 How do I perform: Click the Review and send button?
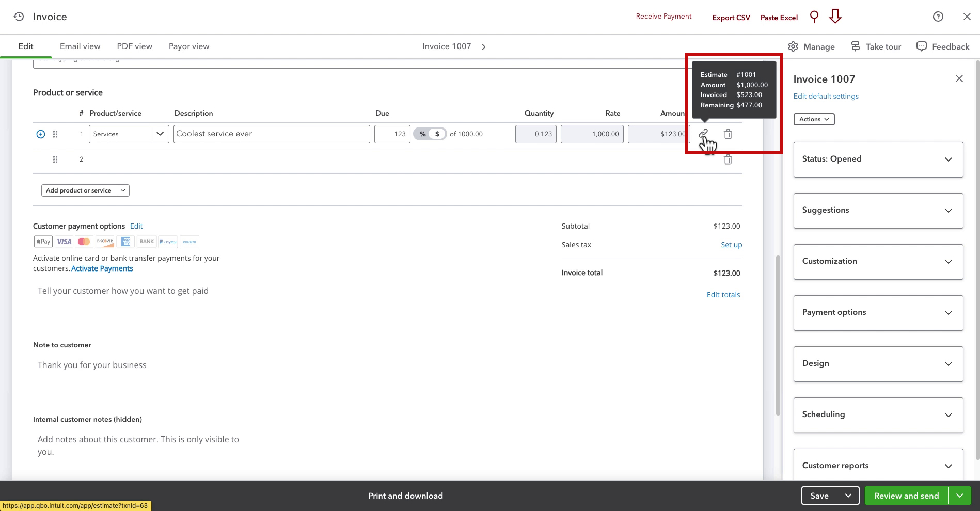pos(906,496)
